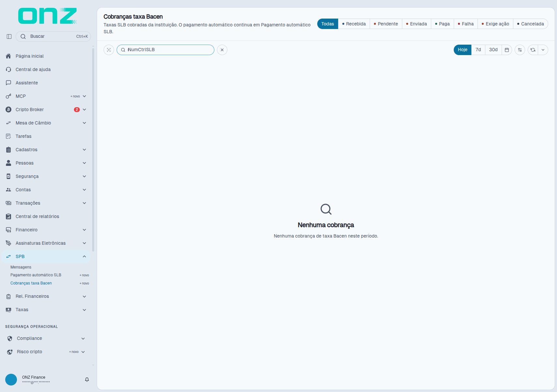557x392 pixels.
Task: Go to the Mensagens submenu item
Action: coord(21,267)
